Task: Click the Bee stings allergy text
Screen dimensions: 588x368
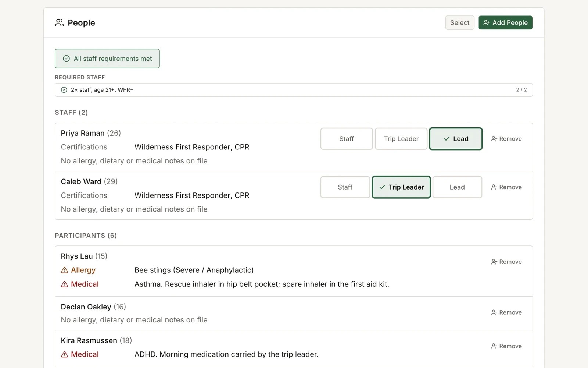Action: click(x=194, y=270)
